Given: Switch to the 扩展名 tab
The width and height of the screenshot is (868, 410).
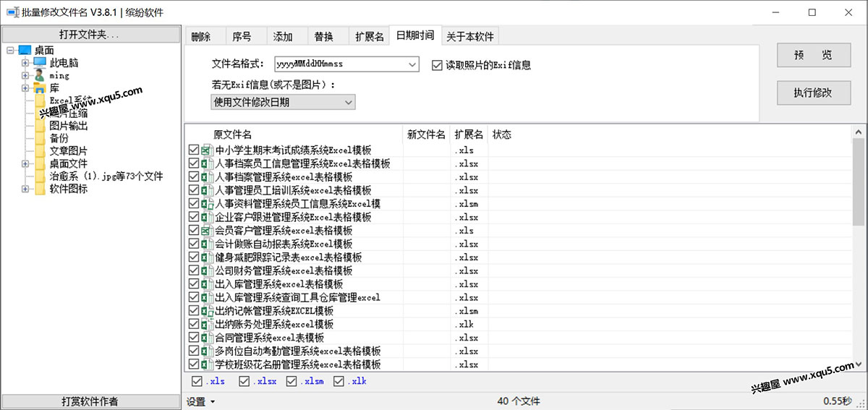Looking at the screenshot, I should tap(369, 37).
